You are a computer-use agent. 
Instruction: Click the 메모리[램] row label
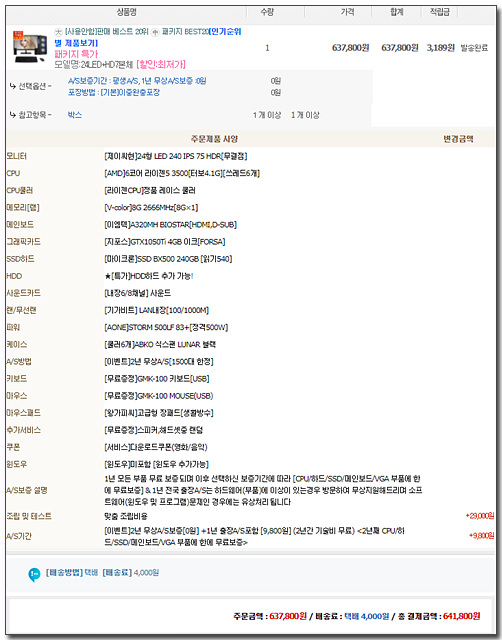(x=23, y=208)
